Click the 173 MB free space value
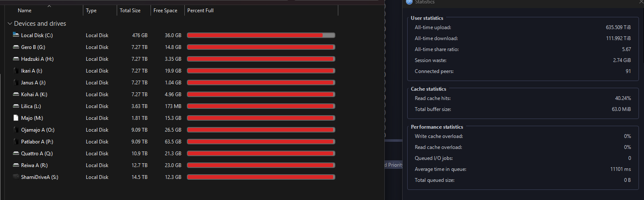The width and height of the screenshot is (644, 200). tap(173, 106)
